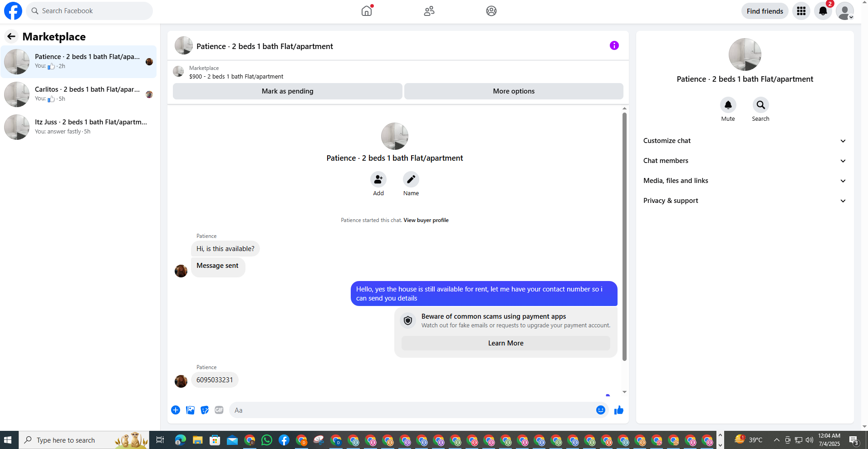
Task: Open the View buyer profile link
Action: click(x=426, y=220)
